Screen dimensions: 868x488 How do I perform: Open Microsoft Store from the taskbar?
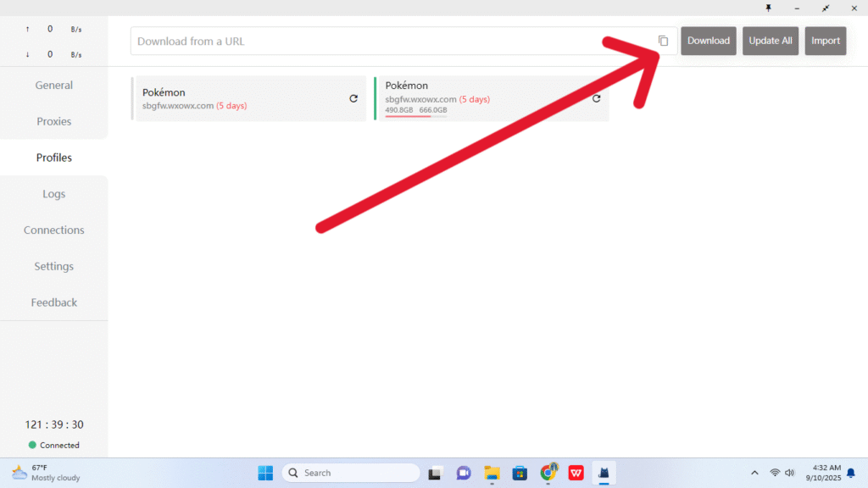coord(520,473)
